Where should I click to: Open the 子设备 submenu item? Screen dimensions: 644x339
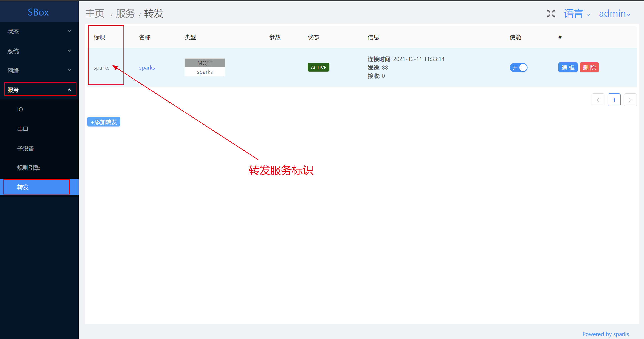[25, 148]
